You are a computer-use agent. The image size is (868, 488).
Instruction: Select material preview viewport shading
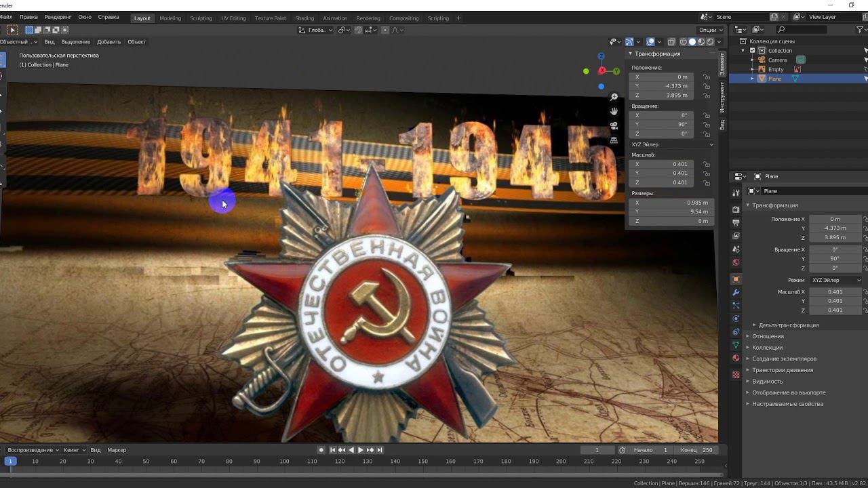click(701, 42)
